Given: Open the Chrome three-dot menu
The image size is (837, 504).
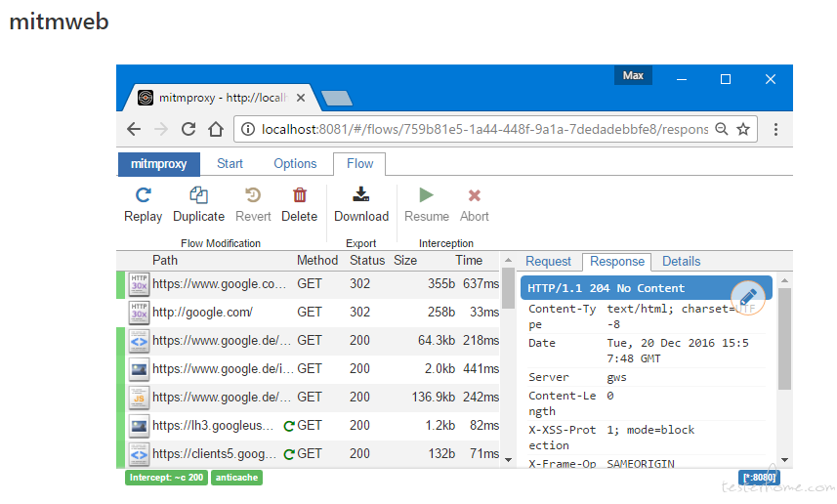Looking at the screenshot, I should (x=775, y=129).
